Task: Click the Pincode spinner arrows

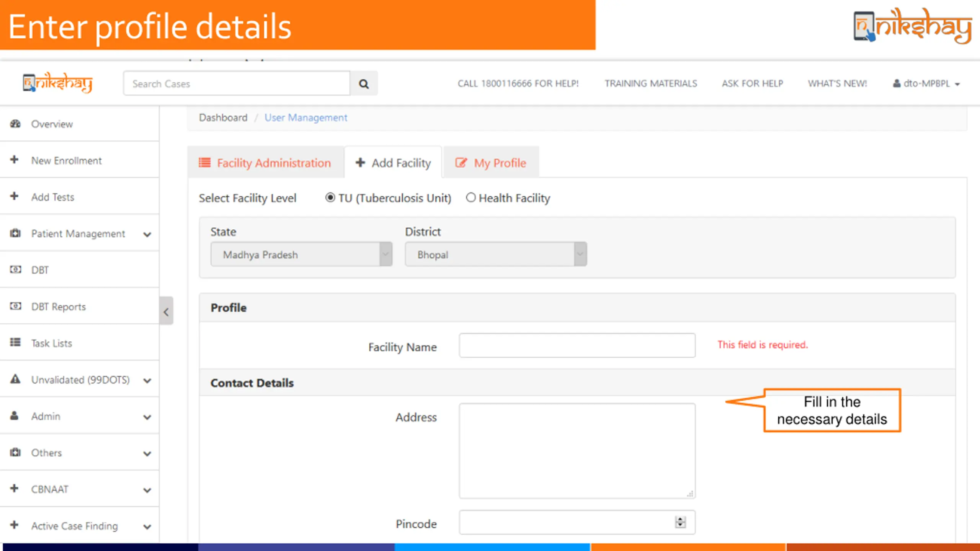Action: pyautogui.click(x=680, y=522)
